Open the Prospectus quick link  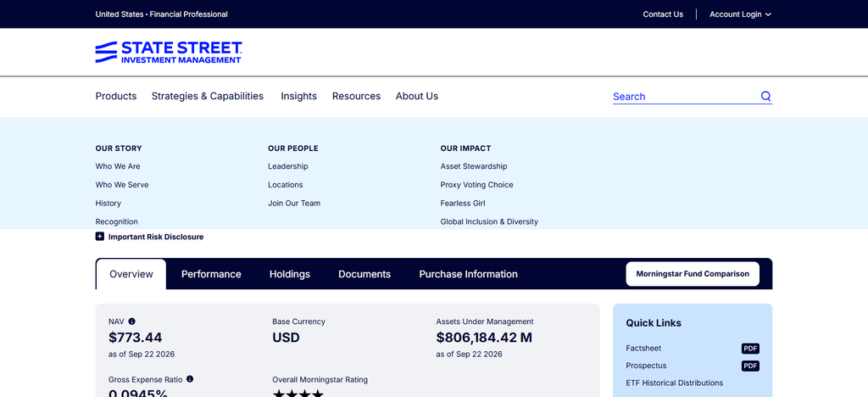(x=646, y=366)
